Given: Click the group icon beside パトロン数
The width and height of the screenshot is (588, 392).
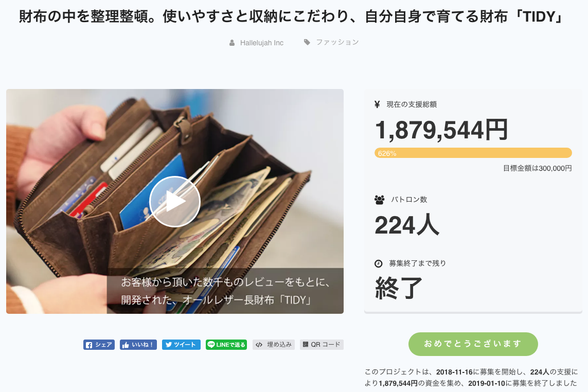Looking at the screenshot, I should [x=380, y=200].
